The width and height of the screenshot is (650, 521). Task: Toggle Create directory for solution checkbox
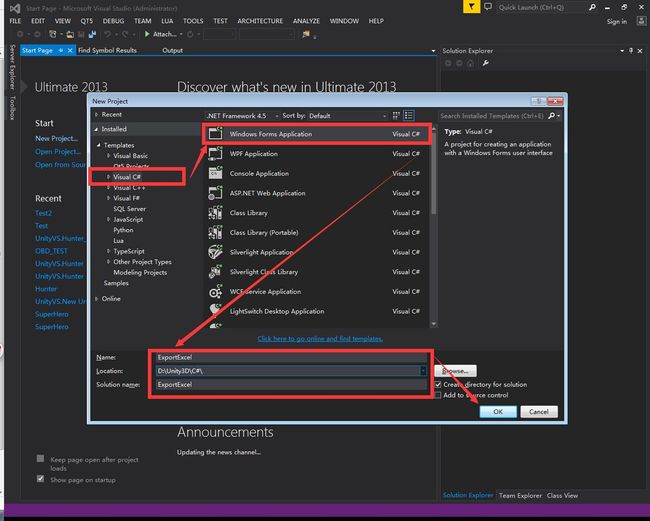(x=438, y=385)
